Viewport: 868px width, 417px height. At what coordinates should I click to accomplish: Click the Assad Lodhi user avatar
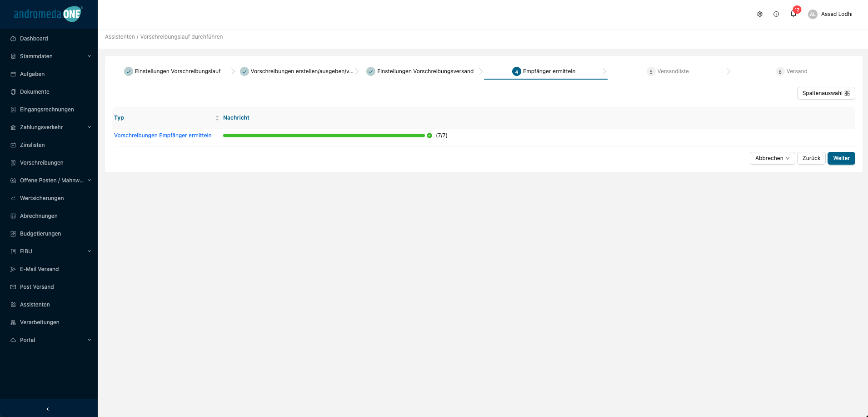click(x=813, y=14)
